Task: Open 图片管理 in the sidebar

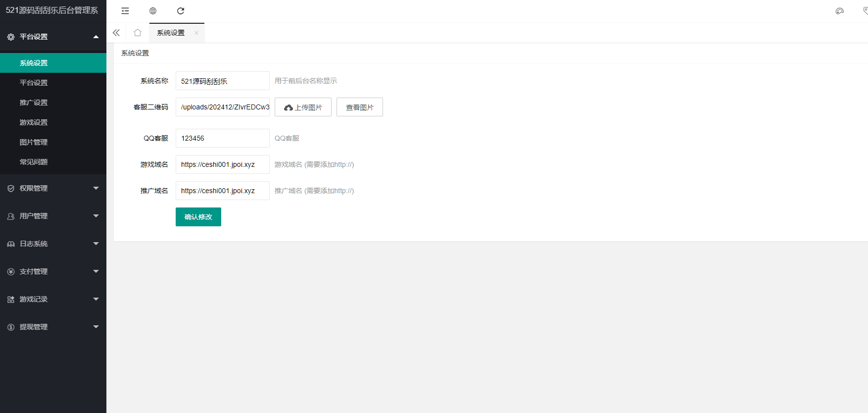Action: tap(53, 142)
